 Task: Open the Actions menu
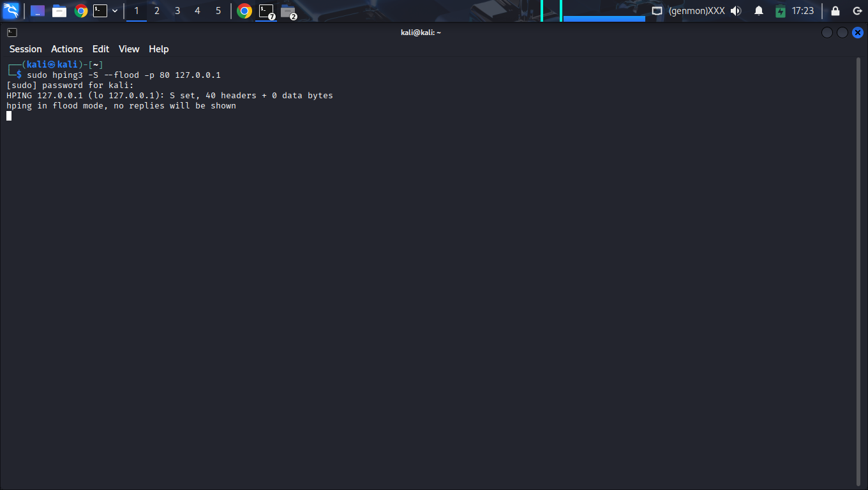point(67,49)
